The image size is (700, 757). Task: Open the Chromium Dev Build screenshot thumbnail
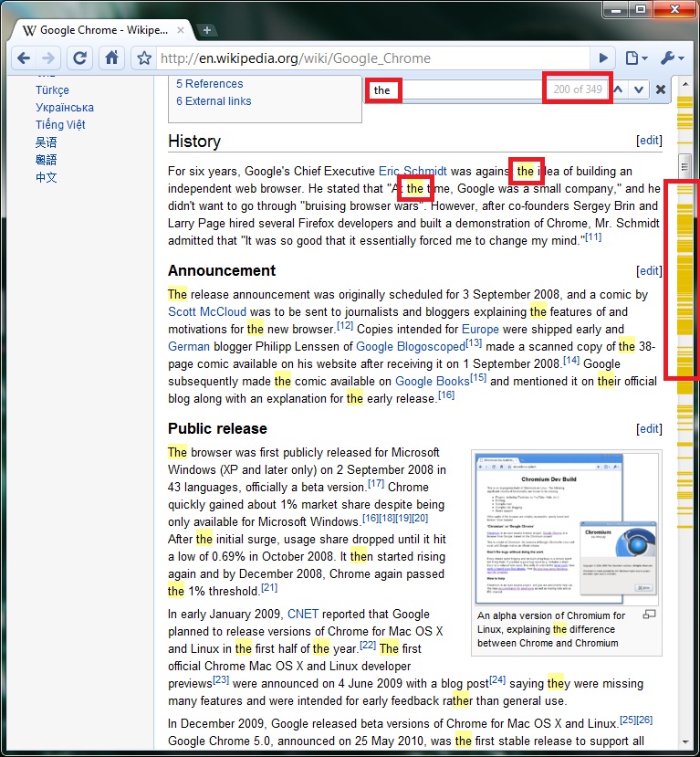[566, 529]
